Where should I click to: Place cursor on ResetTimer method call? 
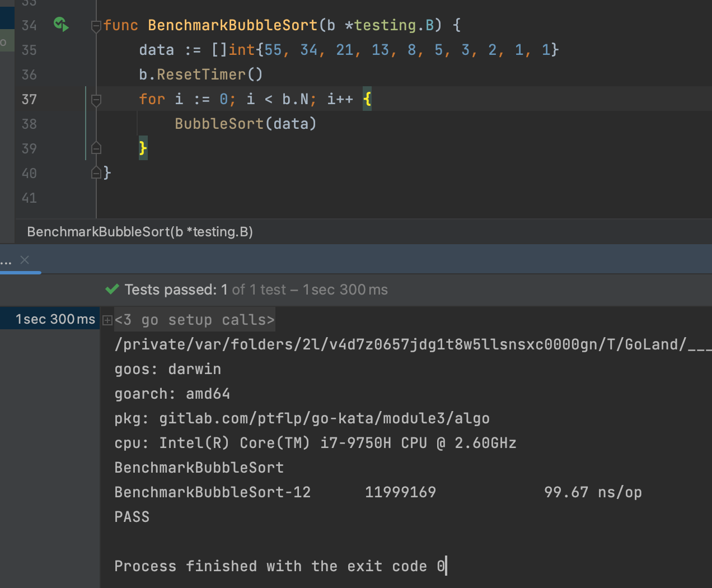tap(201, 74)
